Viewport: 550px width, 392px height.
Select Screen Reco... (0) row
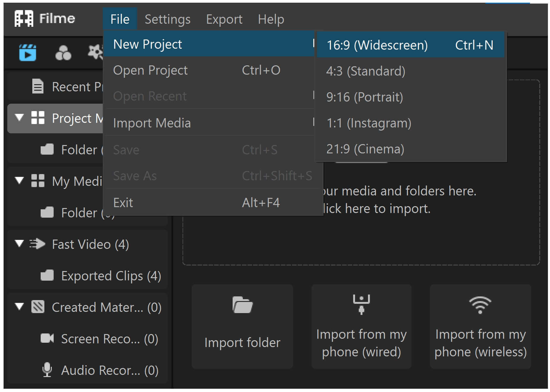tap(88, 338)
